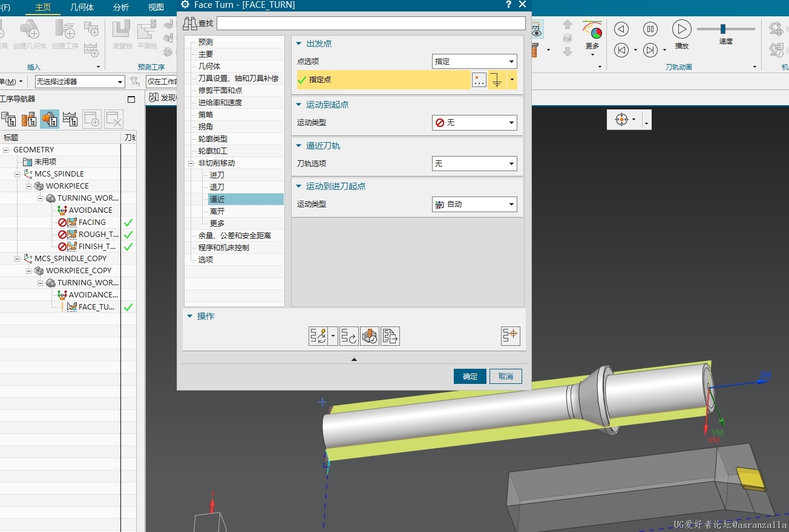Select the FACING operation in navigator
789x532 pixels.
pos(92,222)
